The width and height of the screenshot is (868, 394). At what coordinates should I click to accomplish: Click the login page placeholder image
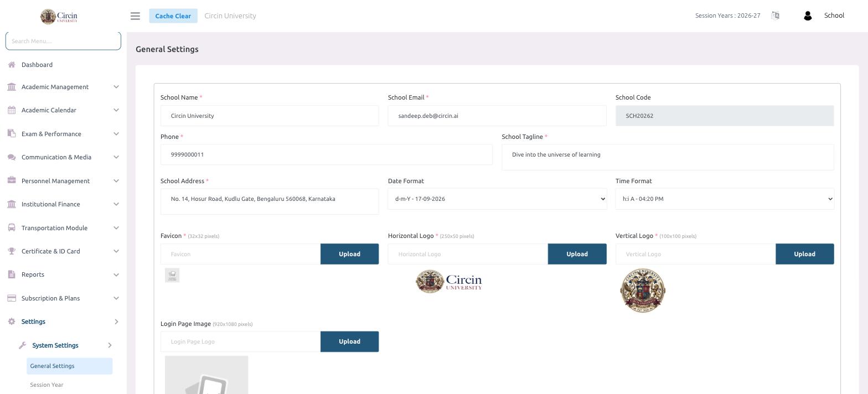(x=206, y=375)
